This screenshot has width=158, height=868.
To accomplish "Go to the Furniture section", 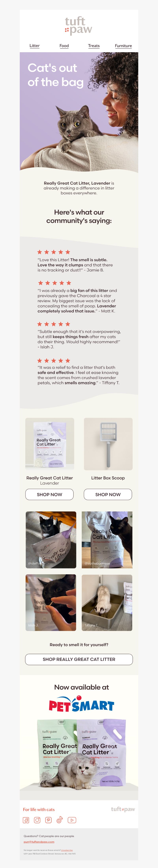I will (x=124, y=46).
